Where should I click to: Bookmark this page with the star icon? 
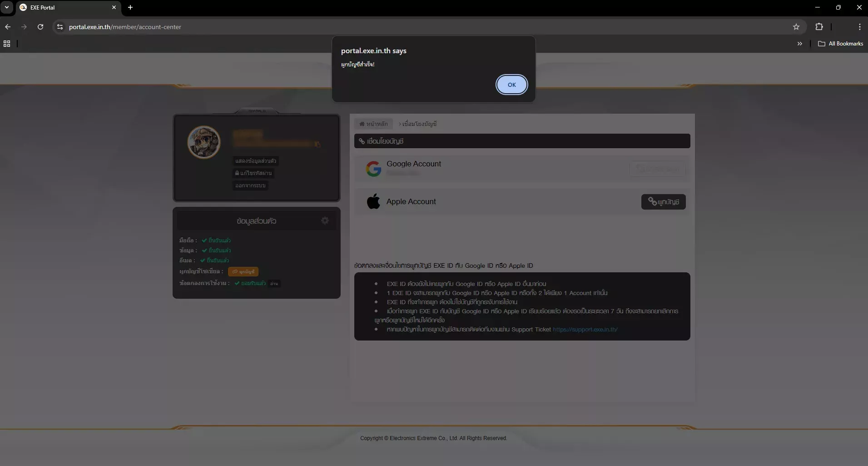coord(796,27)
